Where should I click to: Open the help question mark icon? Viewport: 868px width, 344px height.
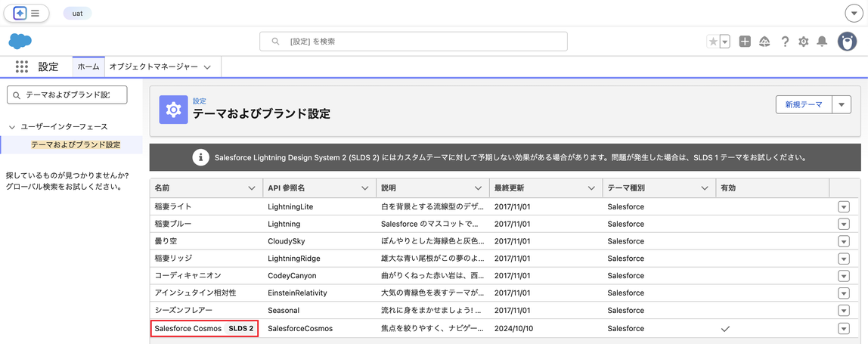tap(784, 42)
